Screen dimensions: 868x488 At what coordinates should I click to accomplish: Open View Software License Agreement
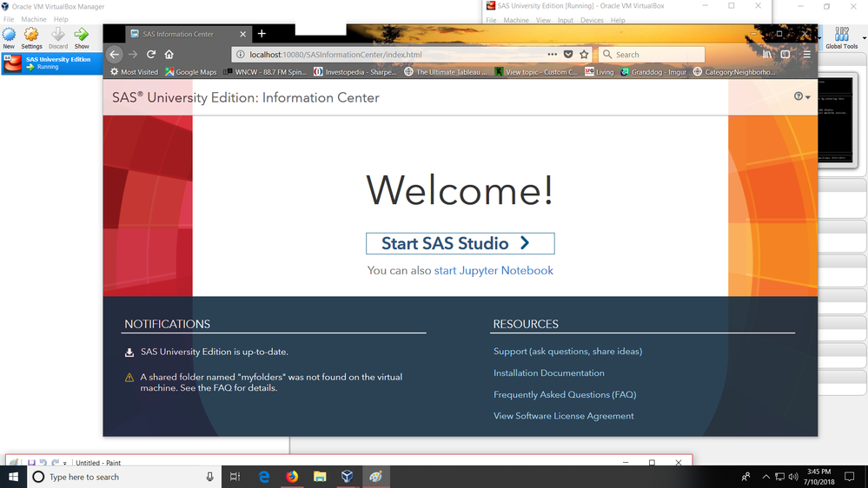click(x=564, y=416)
